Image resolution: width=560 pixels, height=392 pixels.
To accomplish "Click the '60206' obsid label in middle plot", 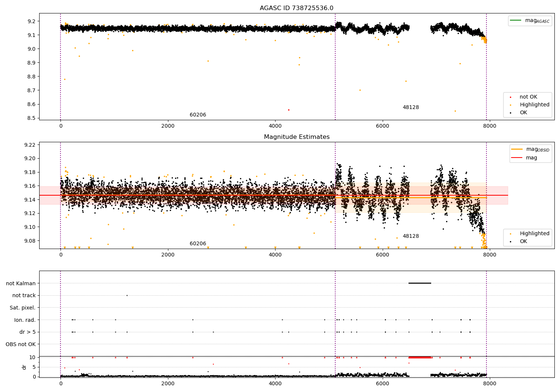I will click(x=198, y=244).
